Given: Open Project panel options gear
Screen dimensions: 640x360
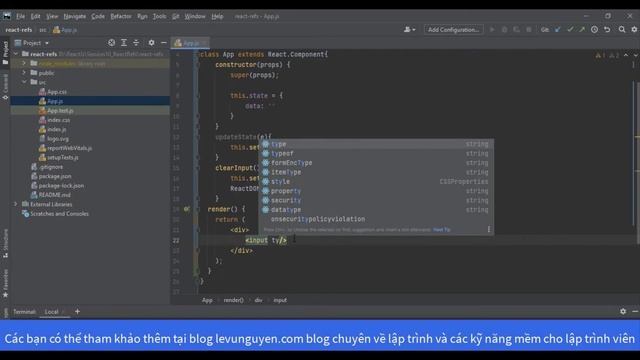Looking at the screenshot, I should 151,43.
